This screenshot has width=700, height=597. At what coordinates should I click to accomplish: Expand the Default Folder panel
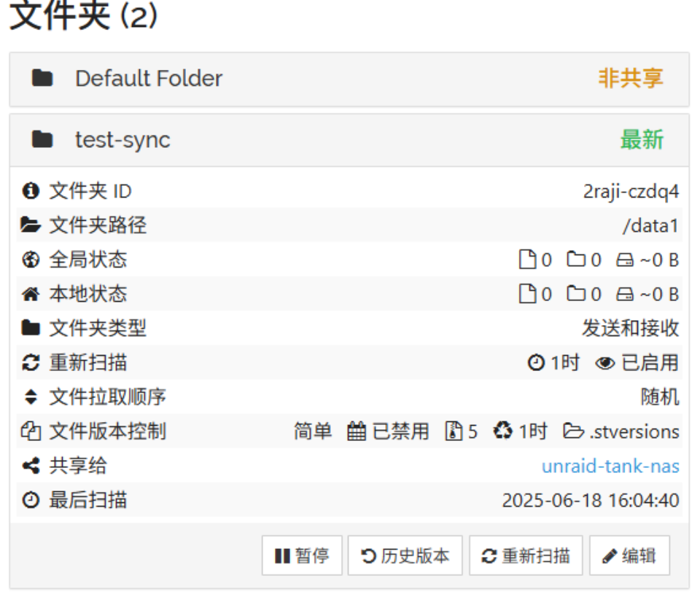pyautogui.click(x=149, y=79)
